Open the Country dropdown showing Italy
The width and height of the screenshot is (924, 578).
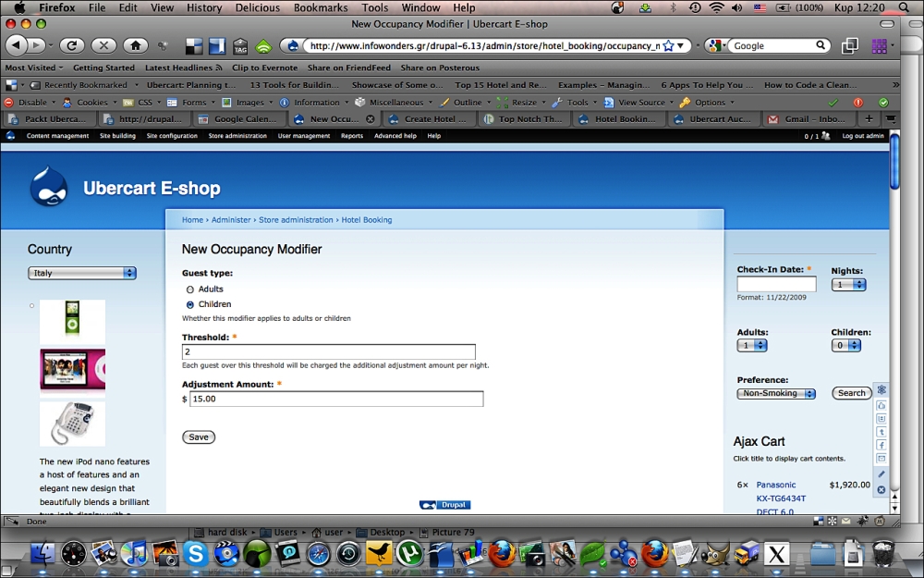point(82,273)
